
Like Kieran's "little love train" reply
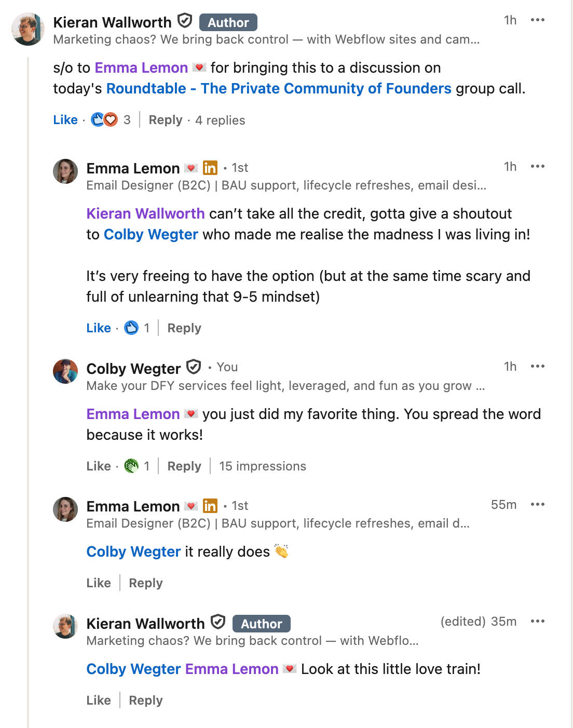pyautogui.click(x=99, y=700)
